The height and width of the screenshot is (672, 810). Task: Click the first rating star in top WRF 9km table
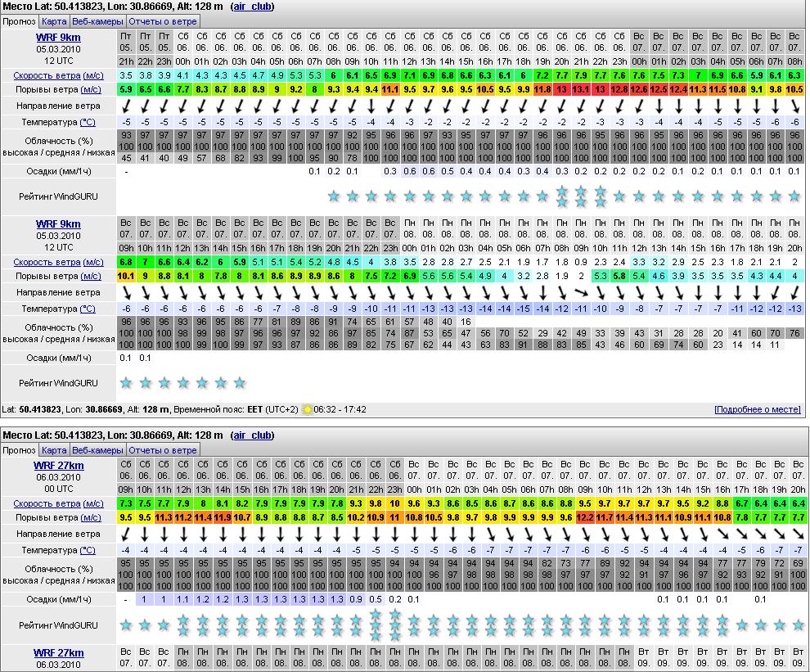coord(333,196)
